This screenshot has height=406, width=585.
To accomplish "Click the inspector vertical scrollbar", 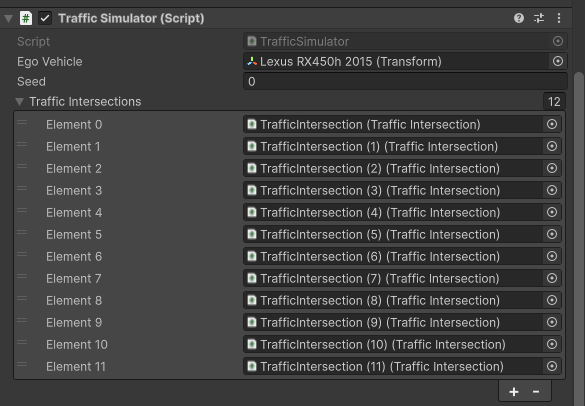I will [x=579, y=239].
